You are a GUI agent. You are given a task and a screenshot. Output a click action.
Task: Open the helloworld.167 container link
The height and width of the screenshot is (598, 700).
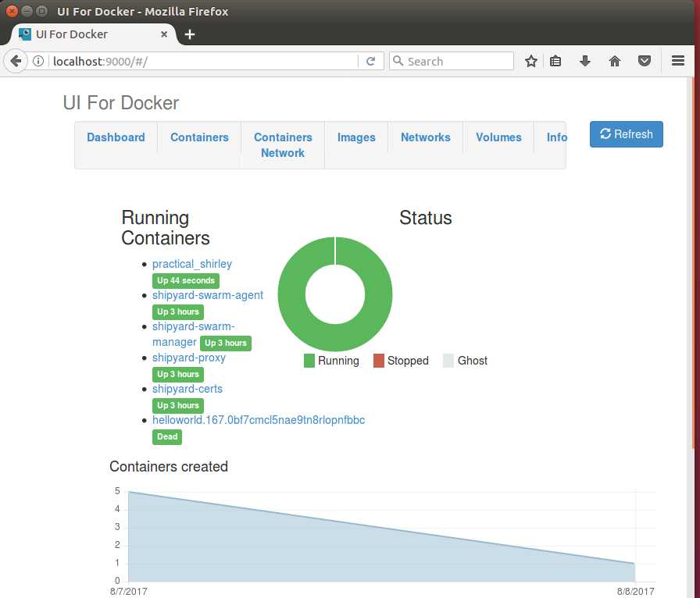coord(259,420)
